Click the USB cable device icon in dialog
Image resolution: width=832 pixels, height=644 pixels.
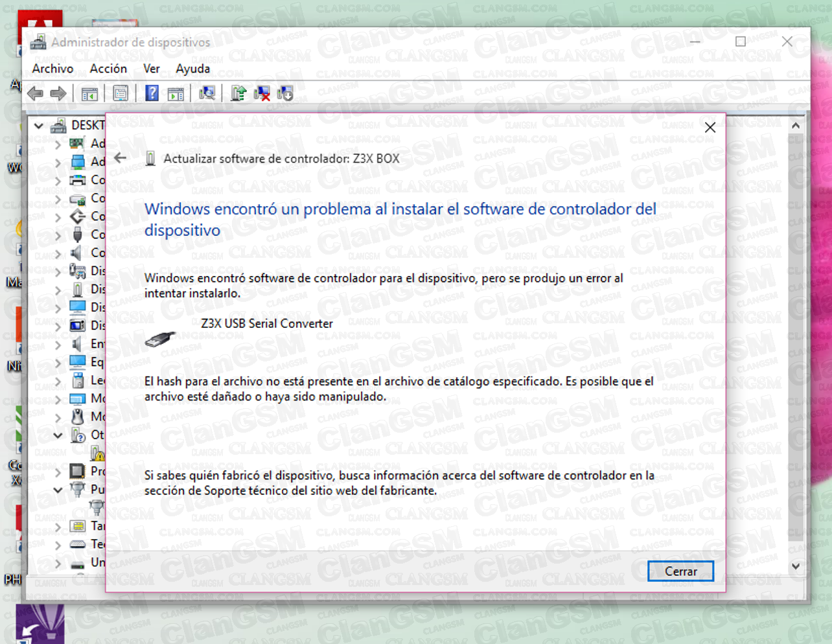[x=160, y=339]
